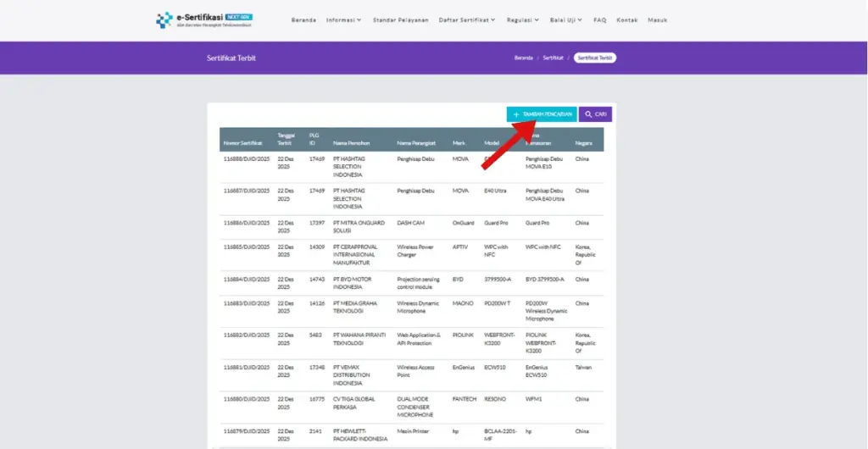Open the Standar Pelayanan page
This screenshot has height=449, width=868.
(401, 19)
